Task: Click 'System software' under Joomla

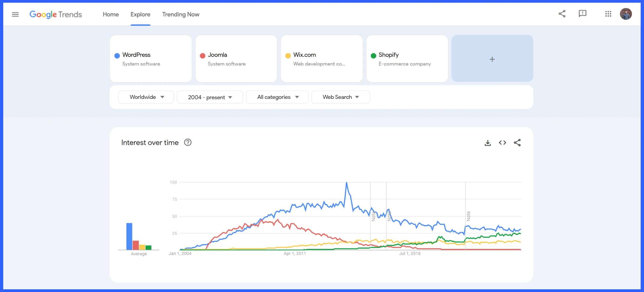Action: coord(227,64)
